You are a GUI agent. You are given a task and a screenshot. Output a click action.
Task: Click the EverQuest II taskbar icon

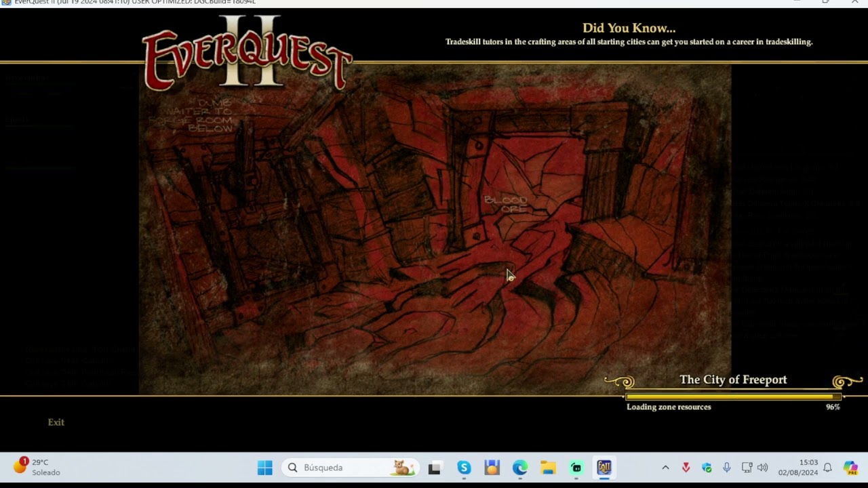(604, 468)
